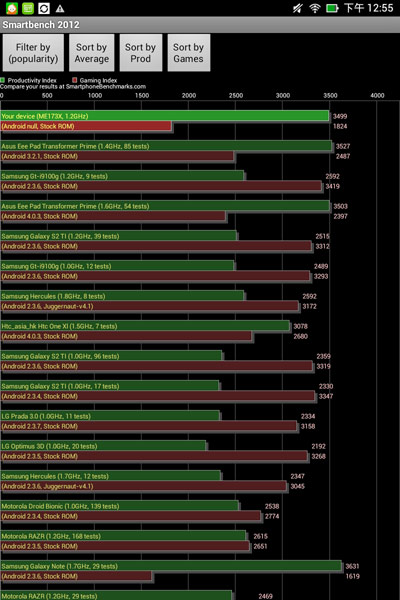This screenshot has height=600, width=400.
Task: Tap Samsung Hercules (1.7GHz, 12 tests) bar
Action: tap(110, 476)
